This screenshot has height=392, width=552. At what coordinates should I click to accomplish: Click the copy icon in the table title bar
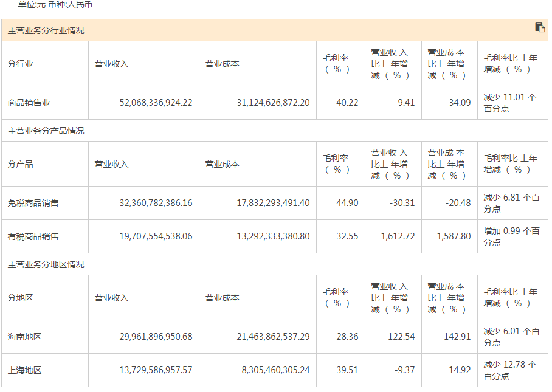pos(540,27)
